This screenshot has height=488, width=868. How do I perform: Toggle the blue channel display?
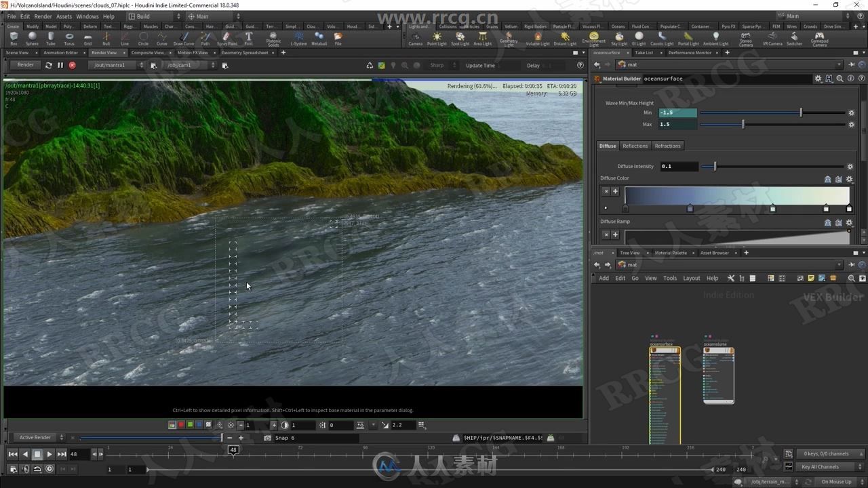[199, 425]
